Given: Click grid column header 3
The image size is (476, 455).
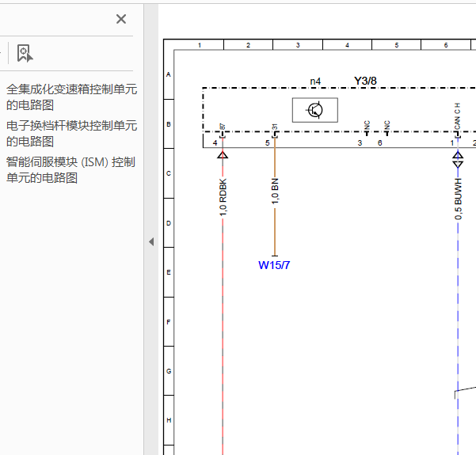Looking at the screenshot, I should pos(298,45).
